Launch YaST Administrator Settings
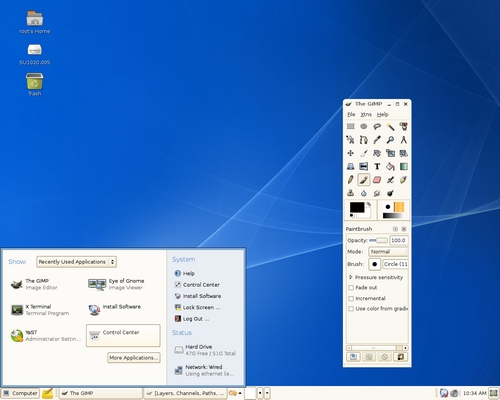Image resolution: width=500 pixels, height=400 pixels. [45, 336]
